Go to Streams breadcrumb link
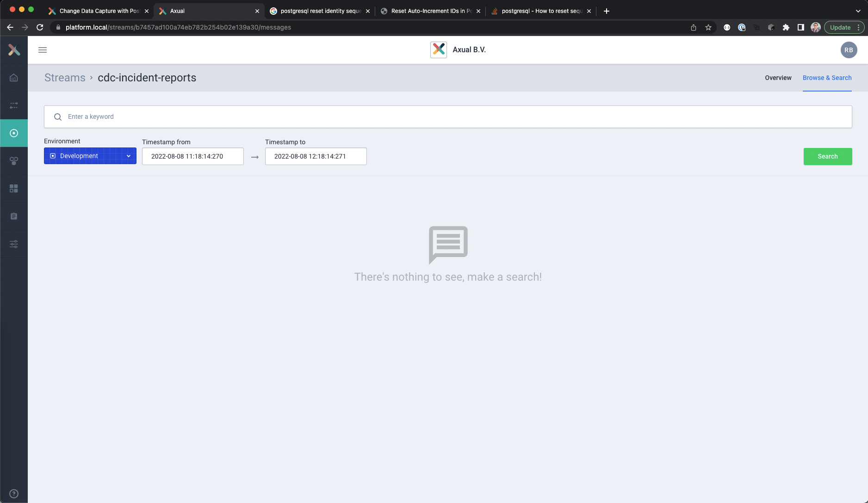 pos(65,78)
